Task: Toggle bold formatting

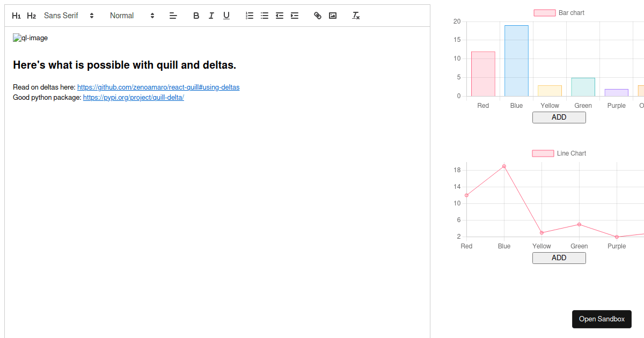Action: point(196,16)
